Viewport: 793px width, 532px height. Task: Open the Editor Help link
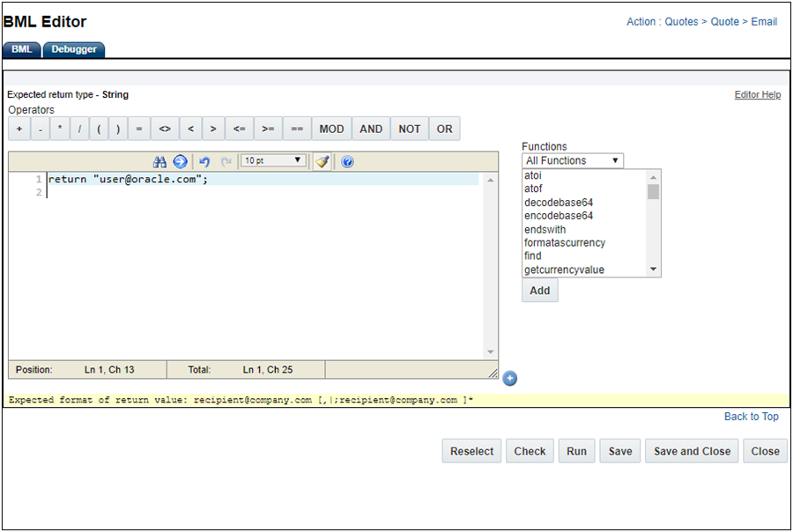coord(757,95)
